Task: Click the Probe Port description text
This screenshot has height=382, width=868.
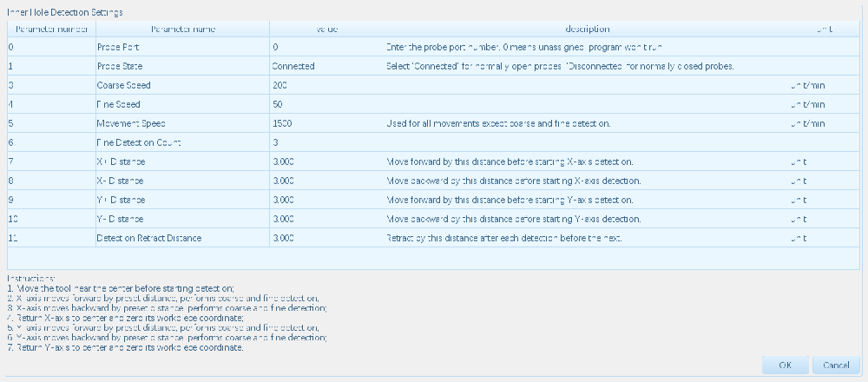Action: [523, 47]
